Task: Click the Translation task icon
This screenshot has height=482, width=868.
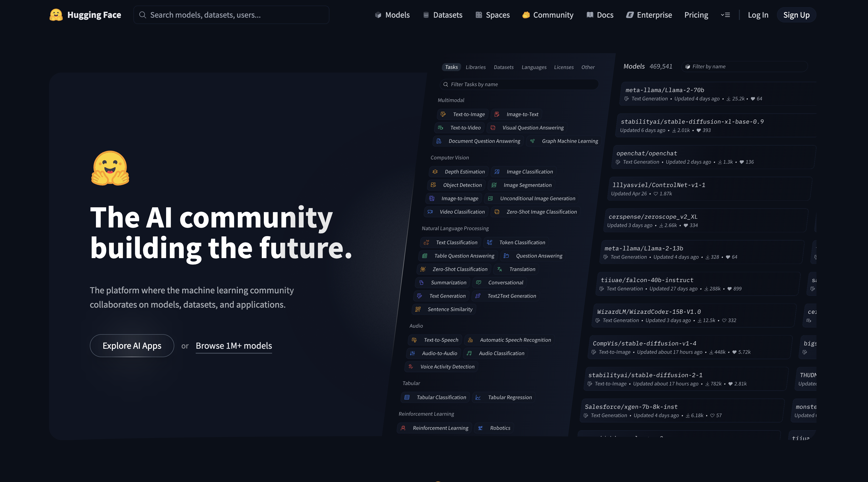Action: tap(500, 269)
